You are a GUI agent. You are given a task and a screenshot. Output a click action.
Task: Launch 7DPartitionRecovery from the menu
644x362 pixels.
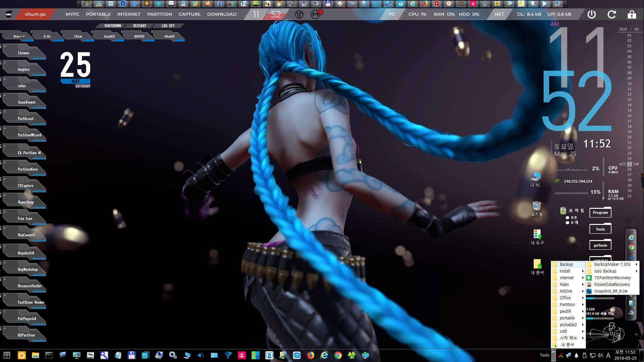[612, 278]
